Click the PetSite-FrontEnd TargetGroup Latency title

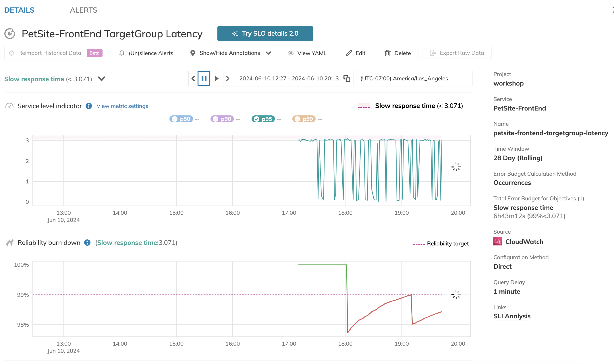pyautogui.click(x=112, y=34)
